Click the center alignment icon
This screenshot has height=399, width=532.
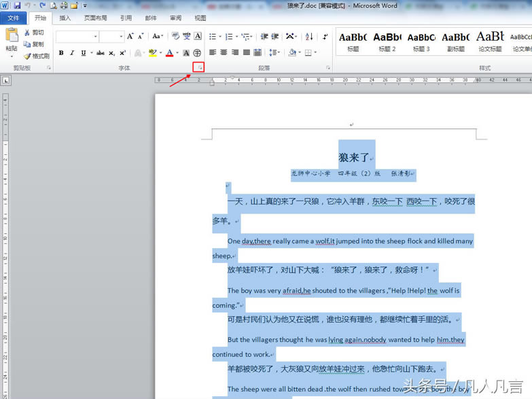tap(224, 53)
